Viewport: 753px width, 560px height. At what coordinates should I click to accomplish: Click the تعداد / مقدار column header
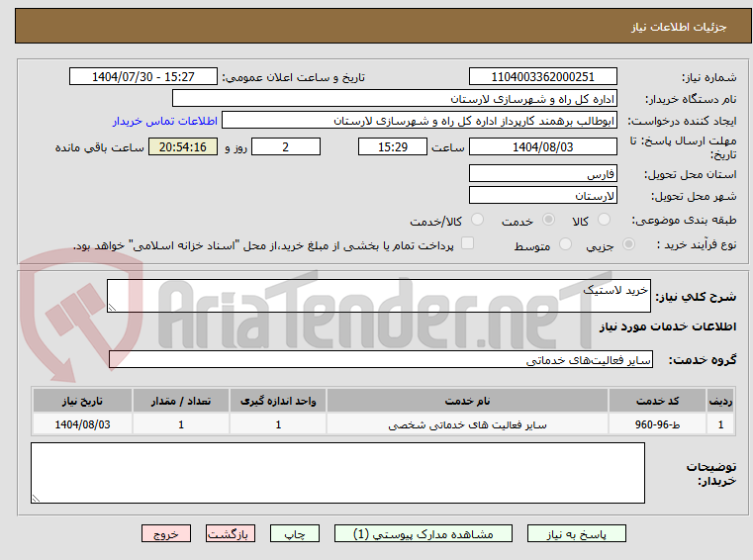pyautogui.click(x=181, y=401)
